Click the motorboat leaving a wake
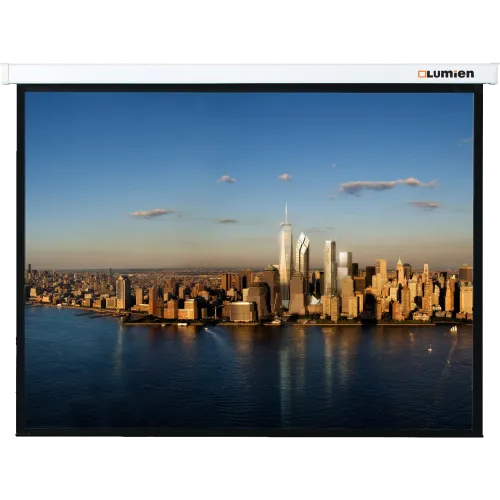The width and height of the screenshot is (500, 500). pos(206,329)
